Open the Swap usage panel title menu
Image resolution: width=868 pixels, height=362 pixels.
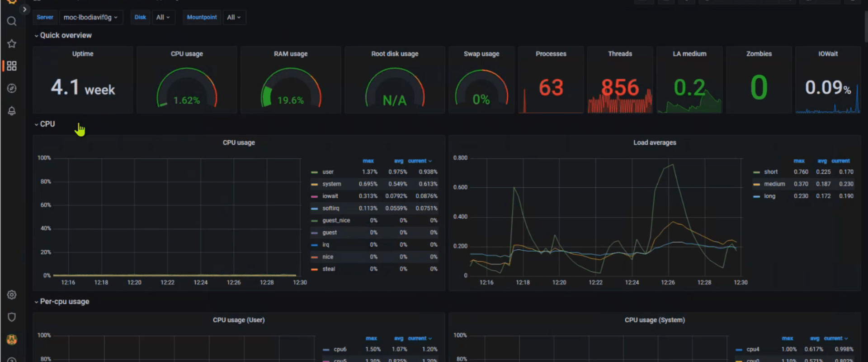coord(481,54)
